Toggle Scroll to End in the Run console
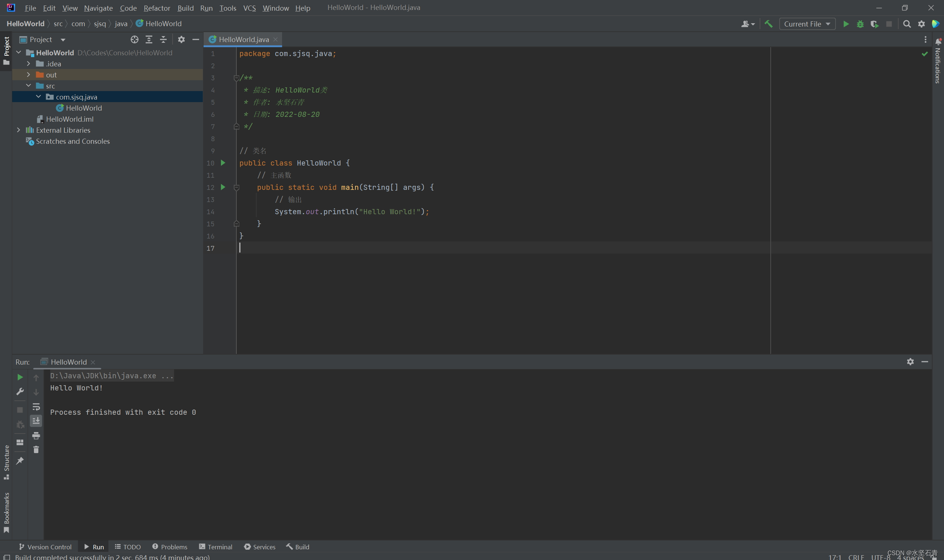This screenshot has width=944, height=560. [36, 421]
